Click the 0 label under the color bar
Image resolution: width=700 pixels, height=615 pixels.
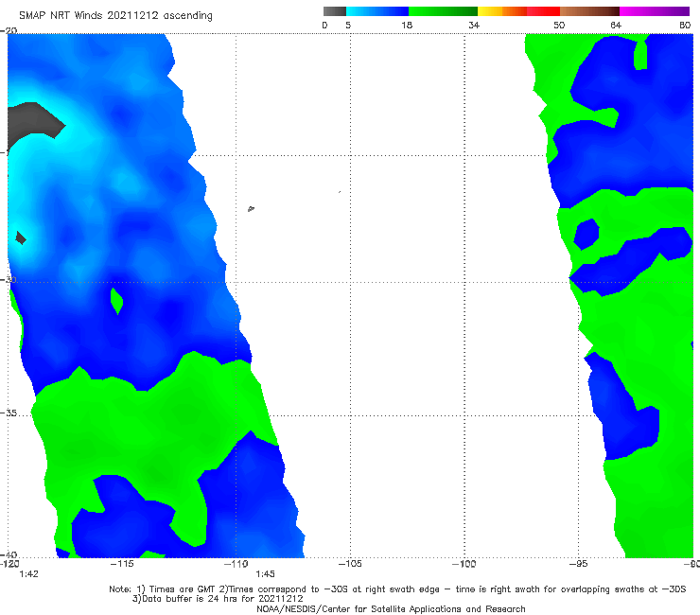tap(324, 25)
